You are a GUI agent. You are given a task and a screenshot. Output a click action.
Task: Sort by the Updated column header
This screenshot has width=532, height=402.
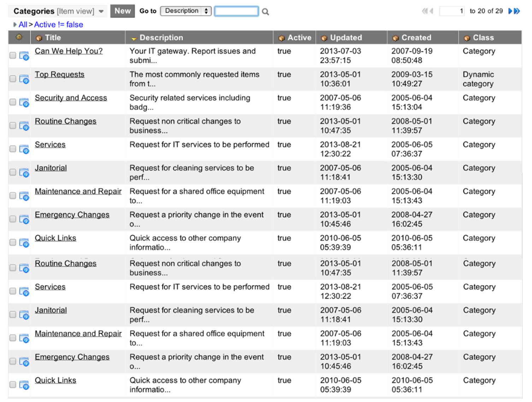coord(346,38)
